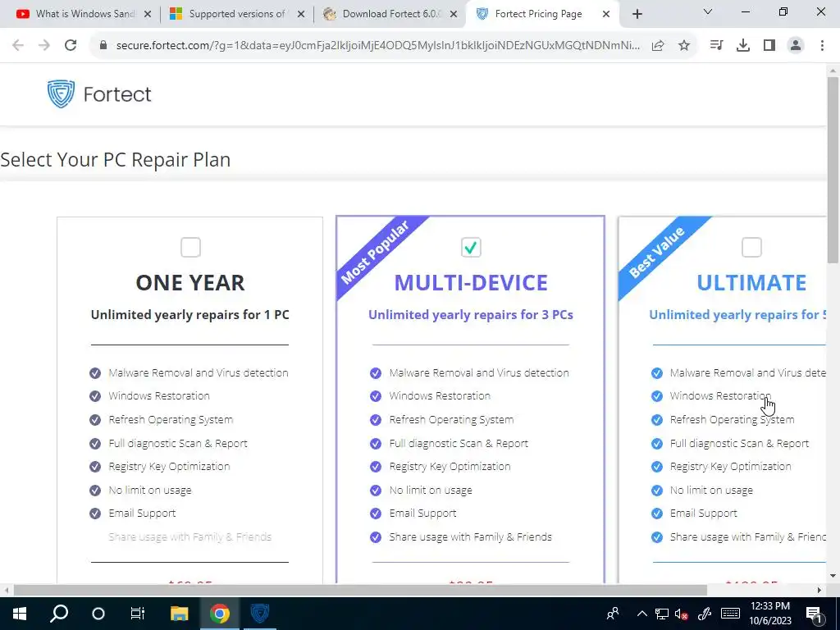Close the Download Fortect tab
The height and width of the screenshot is (630, 840).
(x=454, y=15)
